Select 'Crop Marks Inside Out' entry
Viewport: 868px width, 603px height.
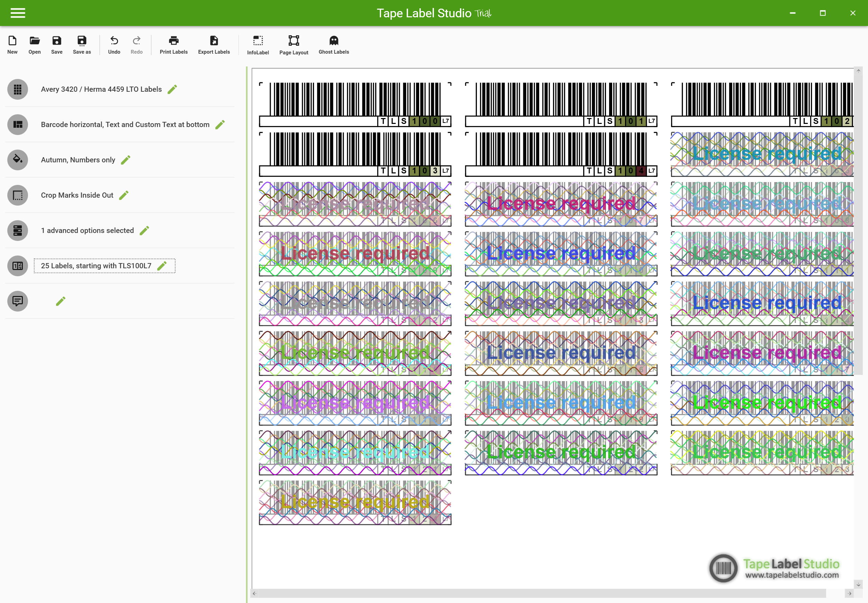point(77,195)
